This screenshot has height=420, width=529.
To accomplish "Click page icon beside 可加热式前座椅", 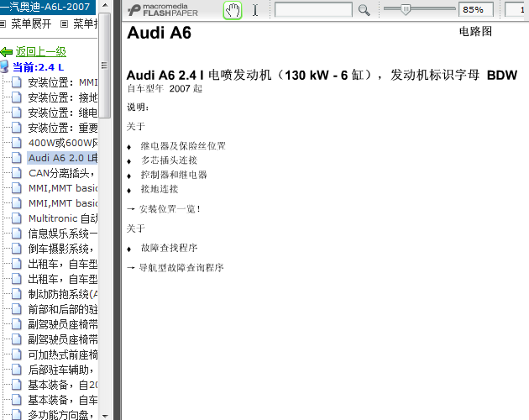I will [x=16, y=354].
